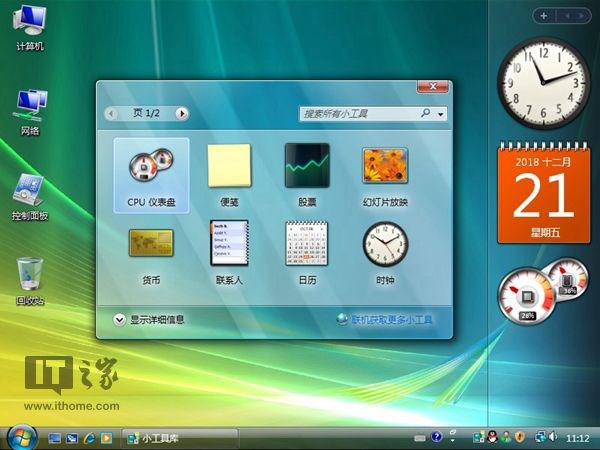The width and height of the screenshot is (600, 450).
Task: Select the 货币 currency gadget
Action: 151,254
